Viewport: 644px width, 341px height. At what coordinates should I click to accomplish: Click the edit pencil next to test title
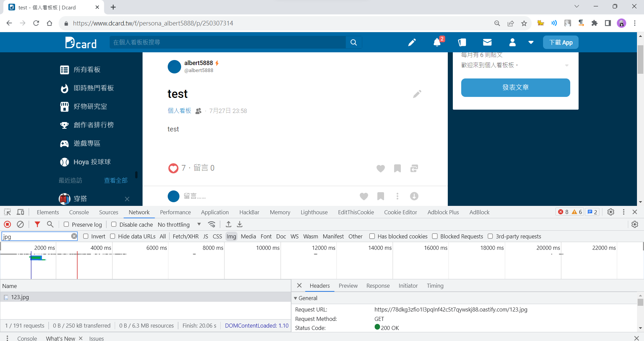[x=417, y=94]
